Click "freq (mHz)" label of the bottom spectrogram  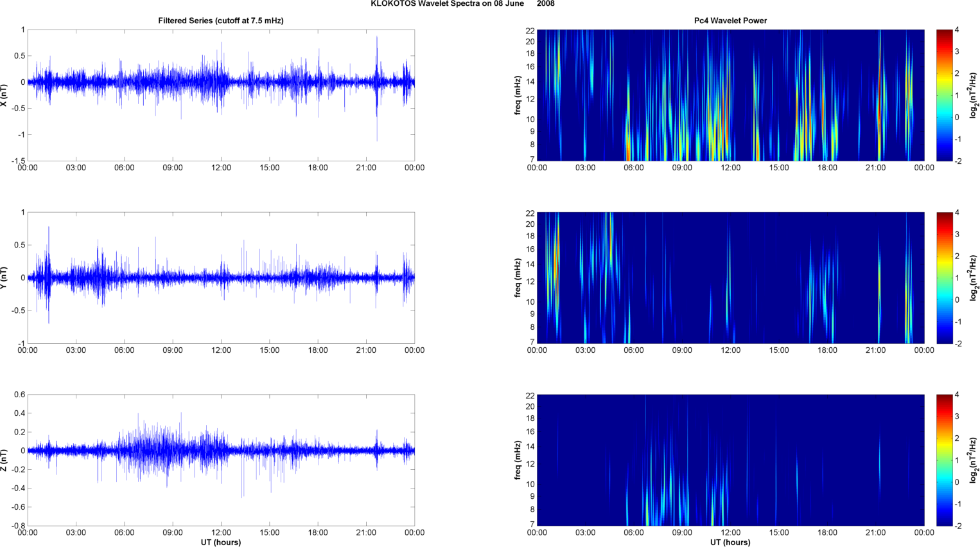point(517,460)
